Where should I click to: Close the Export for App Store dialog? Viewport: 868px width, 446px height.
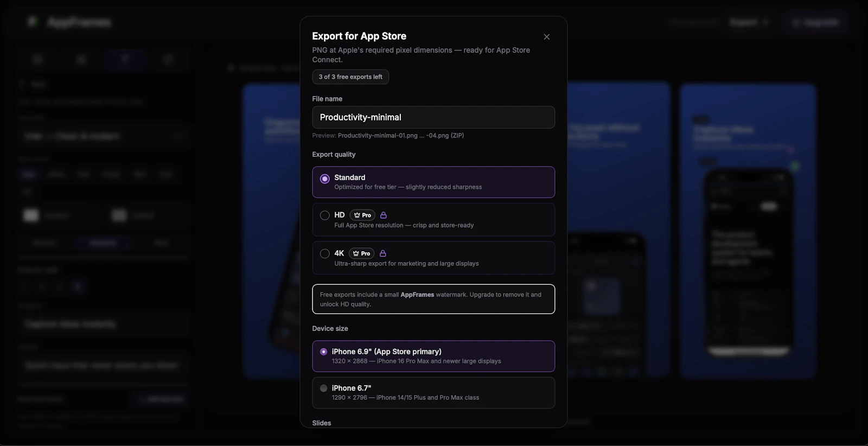tap(546, 37)
